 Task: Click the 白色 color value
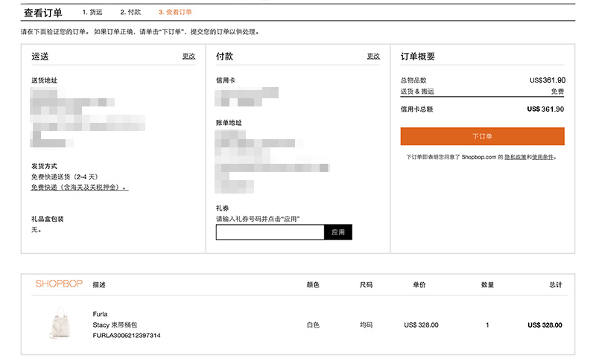[x=313, y=325]
